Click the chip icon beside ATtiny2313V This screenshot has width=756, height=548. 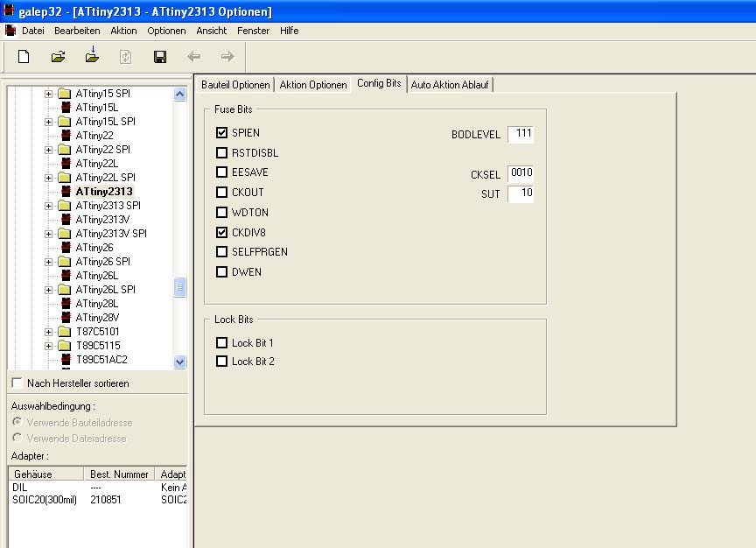click(x=66, y=219)
